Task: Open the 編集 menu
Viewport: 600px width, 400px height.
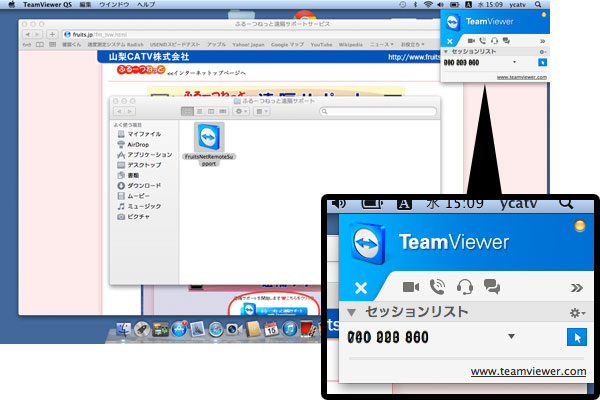Action: tap(85, 5)
